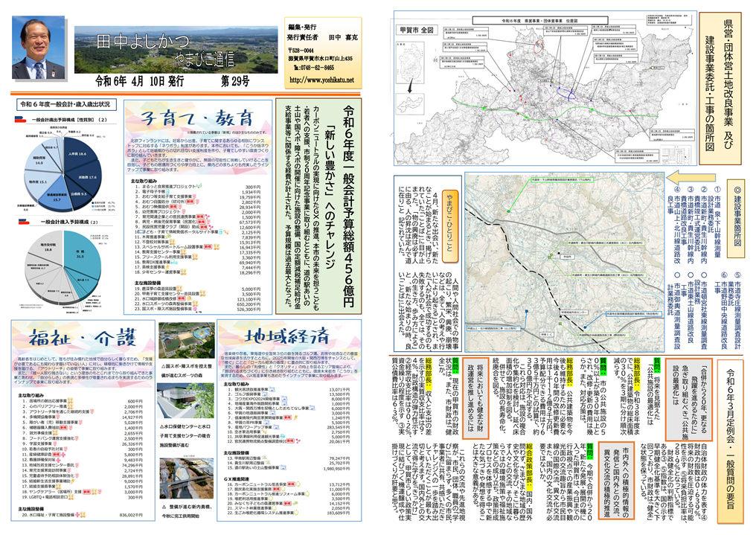
Task: Click the 令和6年度一般会計・歳入歳出状況 title box
Action: (x=65, y=103)
